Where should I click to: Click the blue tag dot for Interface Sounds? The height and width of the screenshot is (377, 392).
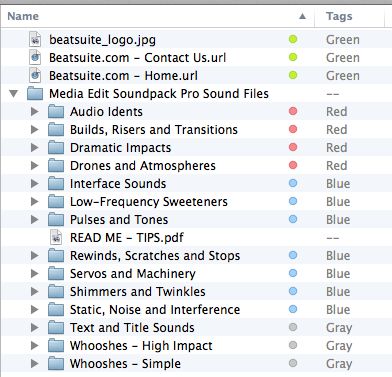click(293, 183)
